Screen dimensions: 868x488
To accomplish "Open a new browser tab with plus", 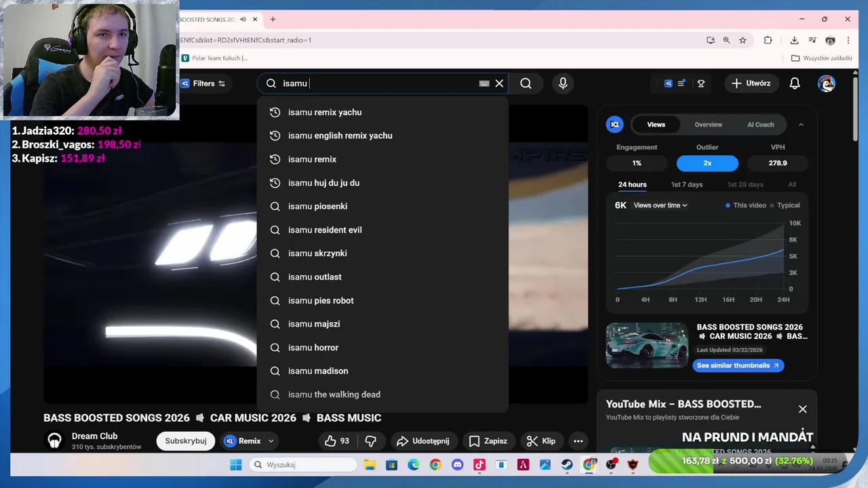I will [x=273, y=20].
